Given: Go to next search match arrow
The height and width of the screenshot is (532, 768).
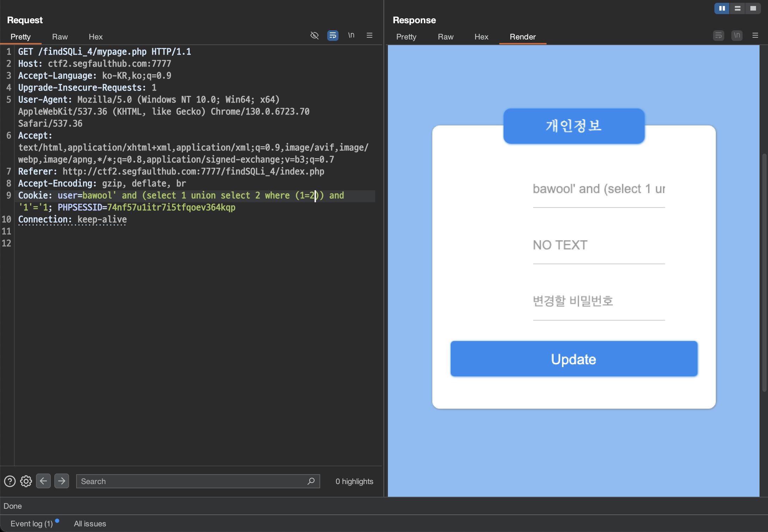Looking at the screenshot, I should tap(62, 481).
